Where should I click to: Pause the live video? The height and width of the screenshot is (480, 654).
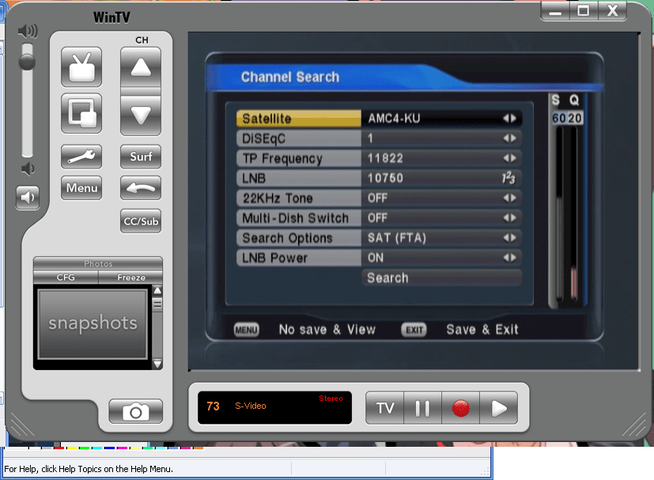[x=422, y=408]
